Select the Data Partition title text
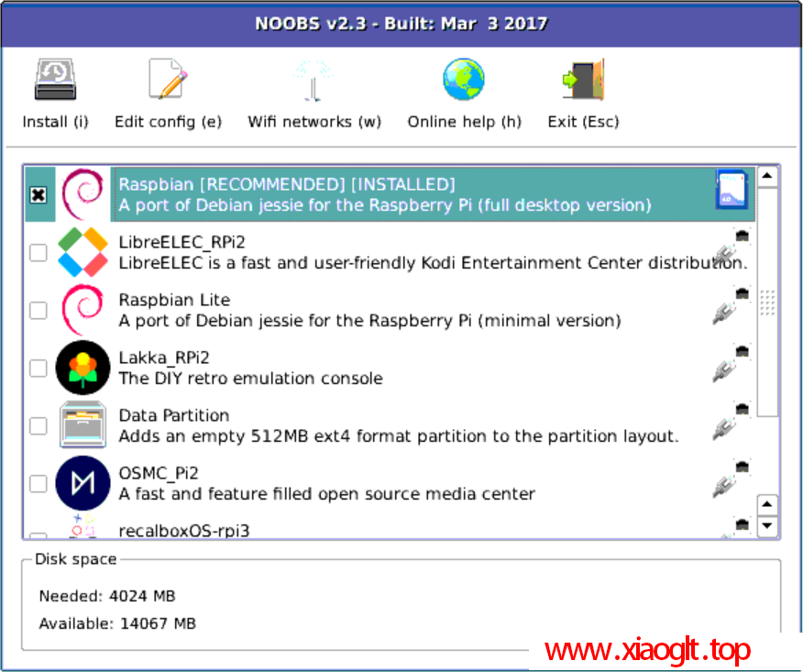The image size is (803, 672). pyautogui.click(x=173, y=415)
